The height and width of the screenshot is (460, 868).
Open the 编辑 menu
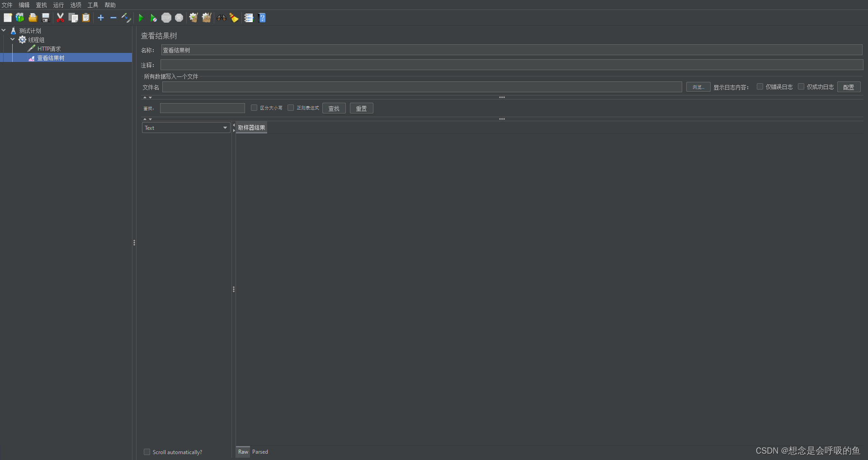pyautogui.click(x=24, y=5)
